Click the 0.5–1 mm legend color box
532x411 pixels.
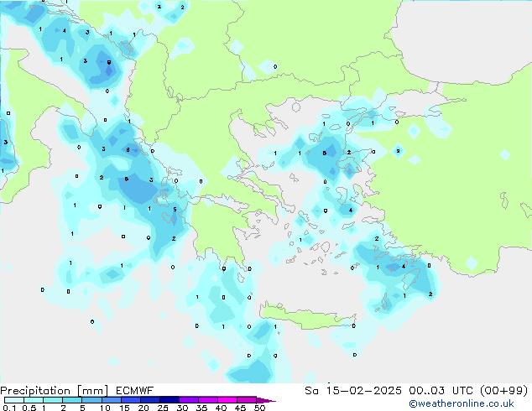(x=34, y=400)
